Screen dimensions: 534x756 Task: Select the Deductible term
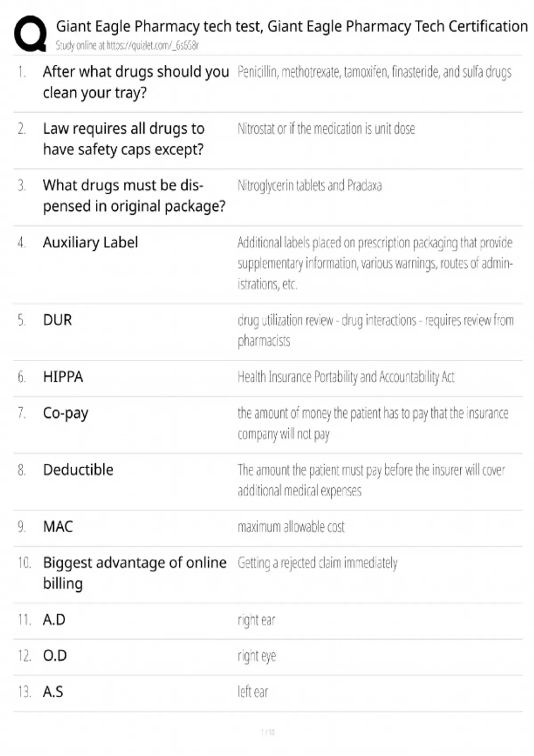(78, 470)
